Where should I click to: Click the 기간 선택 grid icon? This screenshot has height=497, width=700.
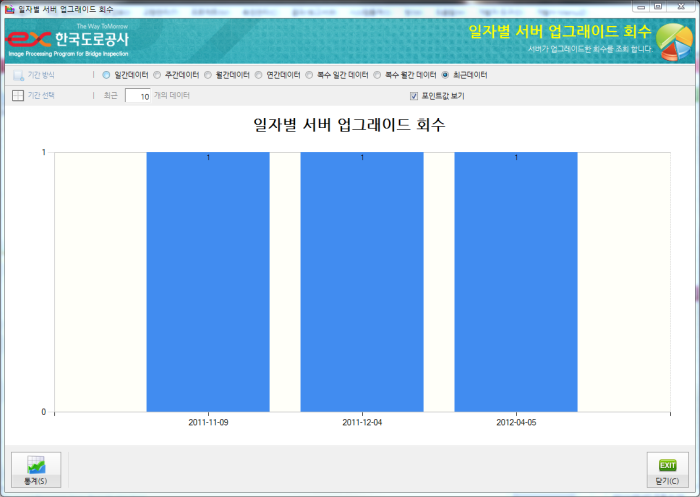point(18,96)
